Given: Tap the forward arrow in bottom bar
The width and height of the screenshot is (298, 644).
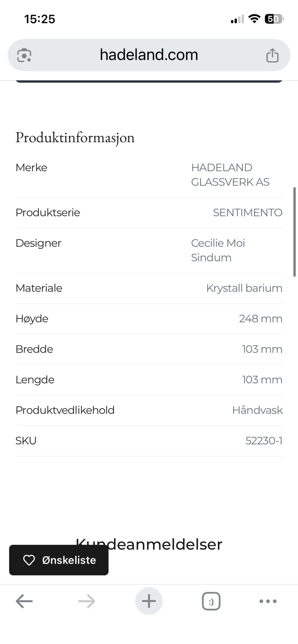Looking at the screenshot, I should tap(87, 601).
